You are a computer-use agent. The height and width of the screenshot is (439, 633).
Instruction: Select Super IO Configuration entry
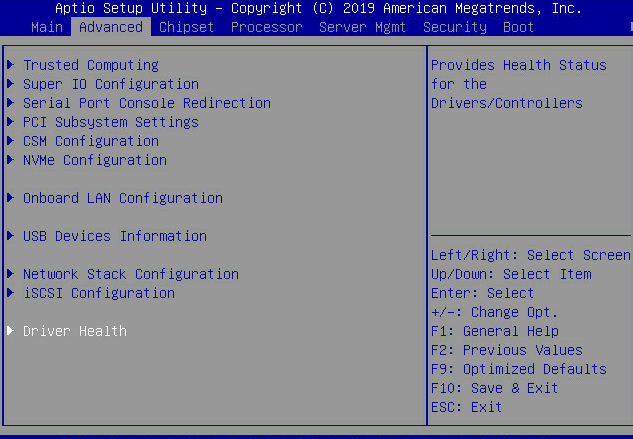click(x=110, y=84)
